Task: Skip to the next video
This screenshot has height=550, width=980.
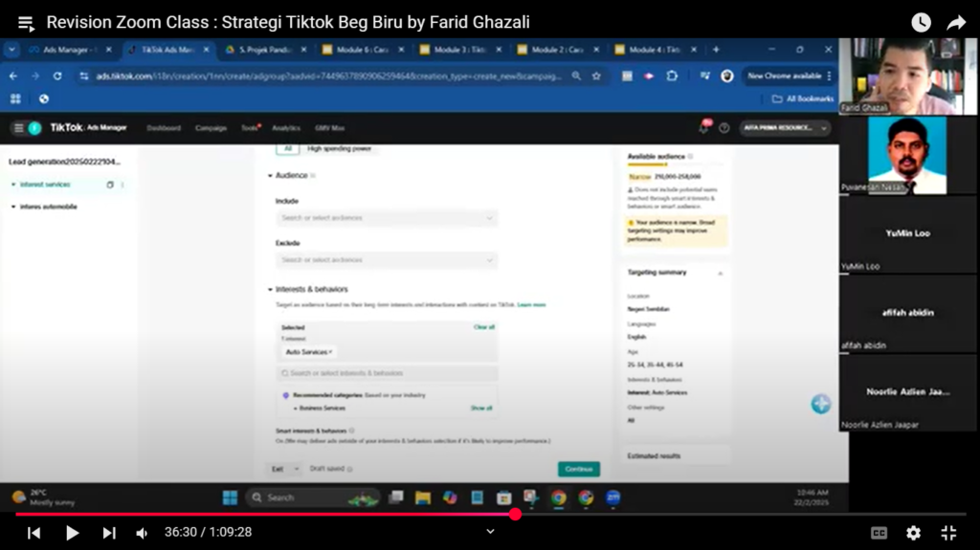Action: point(109,533)
